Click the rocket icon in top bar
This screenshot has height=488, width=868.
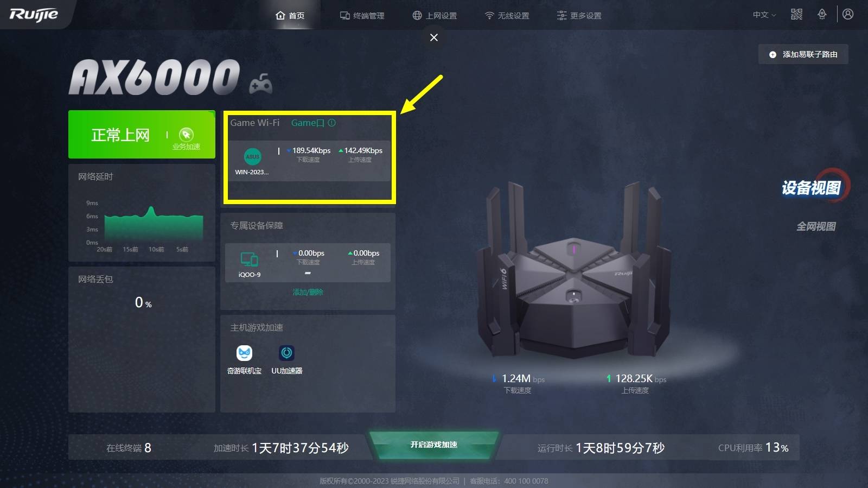822,15
